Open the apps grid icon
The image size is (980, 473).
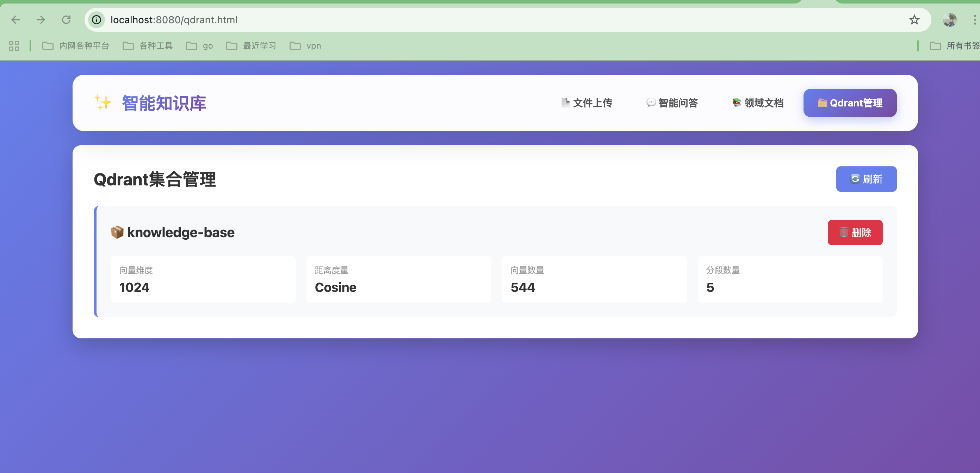point(14,46)
